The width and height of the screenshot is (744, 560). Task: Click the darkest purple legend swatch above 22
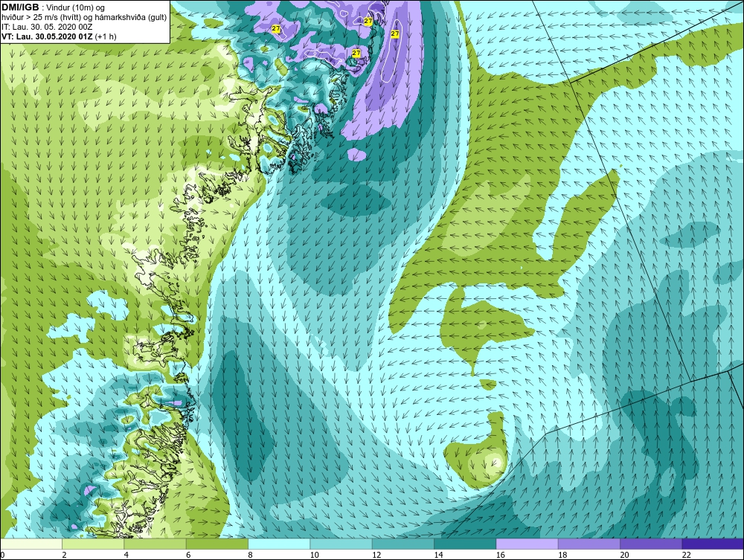click(713, 544)
